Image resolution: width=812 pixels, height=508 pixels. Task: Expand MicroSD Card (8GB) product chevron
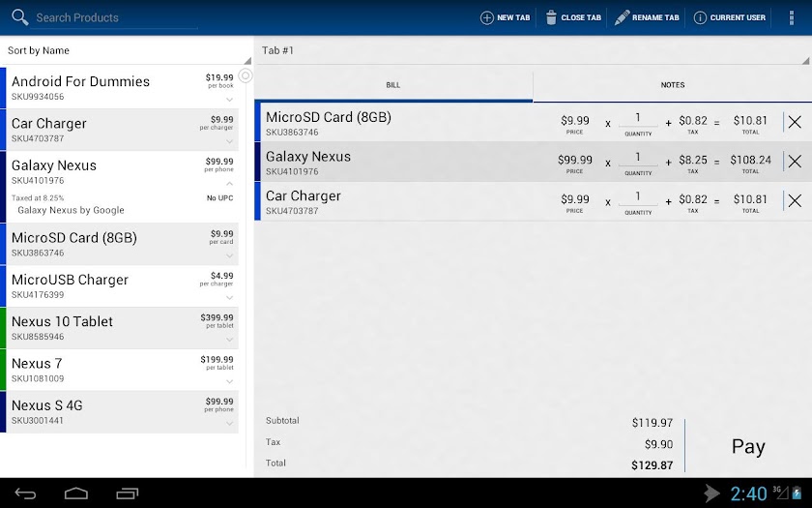click(229, 255)
